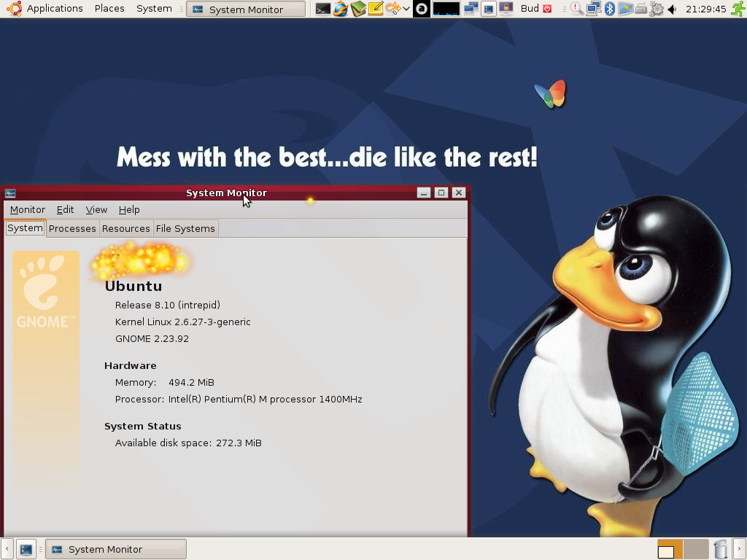Switch to the File Systems tab
The height and width of the screenshot is (560, 747).
(x=185, y=228)
